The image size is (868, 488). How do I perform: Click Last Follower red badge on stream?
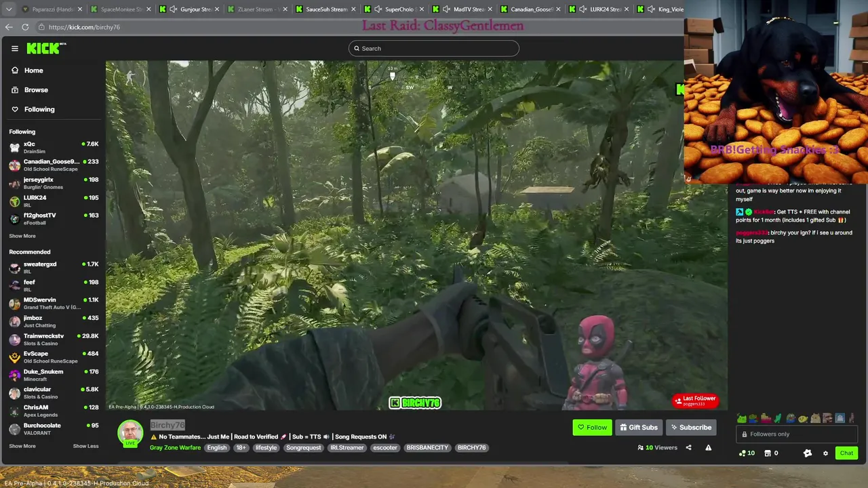pos(694,401)
